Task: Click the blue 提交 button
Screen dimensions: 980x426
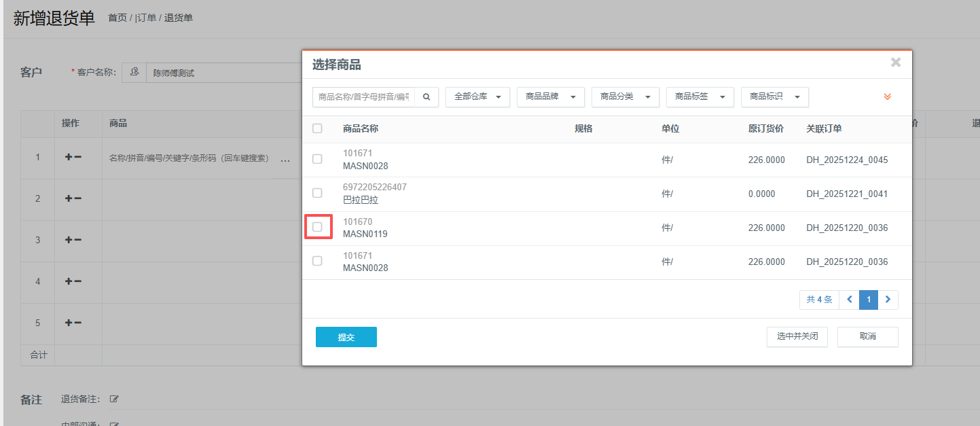Action: 346,337
